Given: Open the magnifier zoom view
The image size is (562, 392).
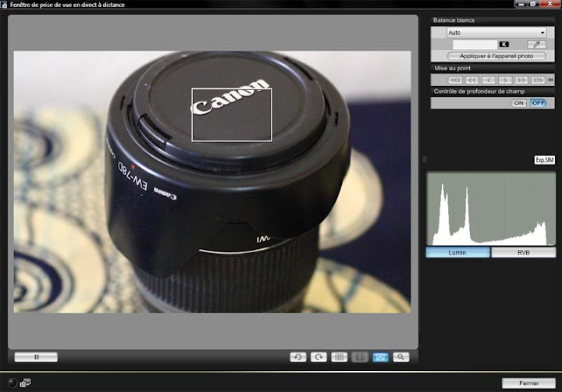Looking at the screenshot, I should (x=400, y=357).
